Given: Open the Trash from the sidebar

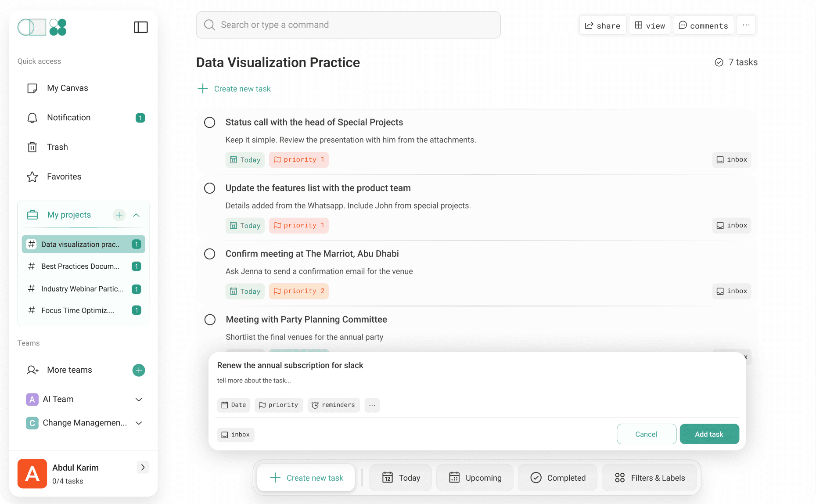Looking at the screenshot, I should 57,147.
